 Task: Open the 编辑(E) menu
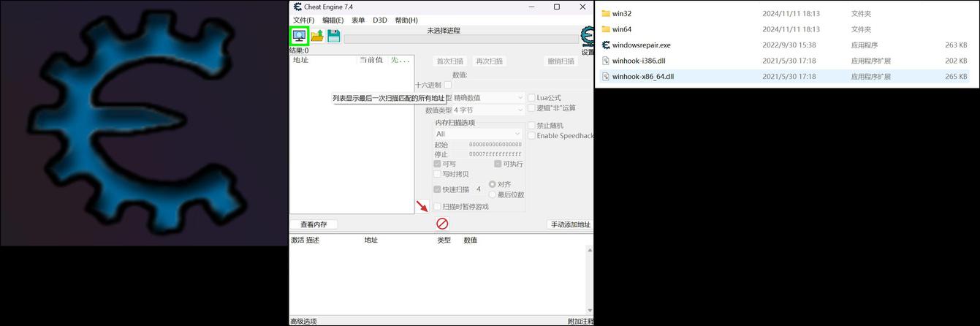pos(333,20)
